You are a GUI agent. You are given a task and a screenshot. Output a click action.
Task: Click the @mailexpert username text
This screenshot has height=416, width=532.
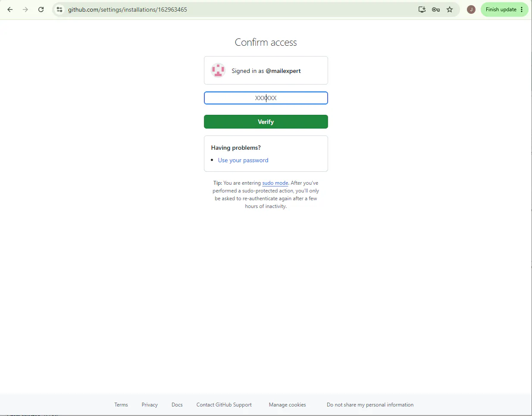pyautogui.click(x=283, y=71)
